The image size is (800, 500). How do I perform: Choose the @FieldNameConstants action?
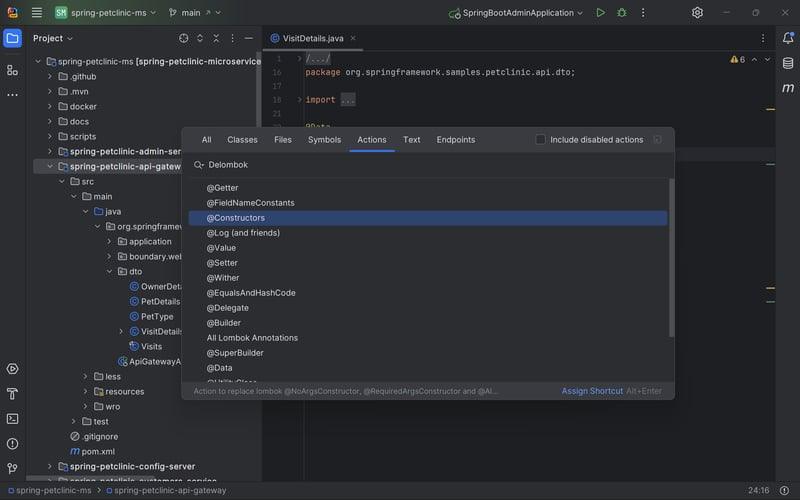coord(428,203)
